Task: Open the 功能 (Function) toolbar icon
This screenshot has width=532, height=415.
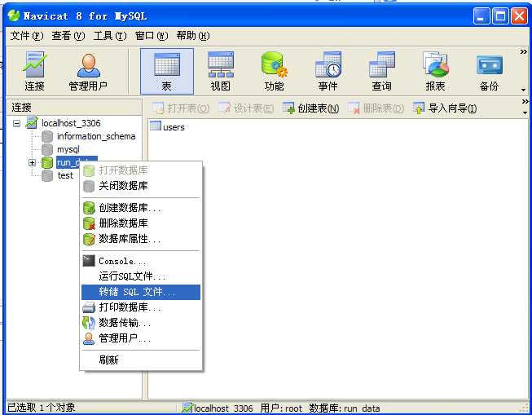Action: 274,71
